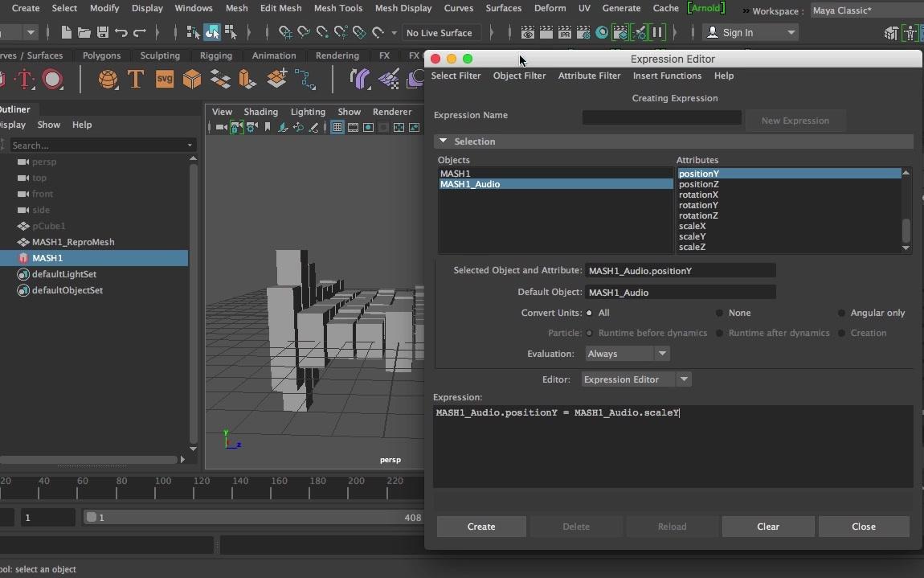Click the SVG tool shelf icon
The image size is (924, 578).
coord(164,79)
